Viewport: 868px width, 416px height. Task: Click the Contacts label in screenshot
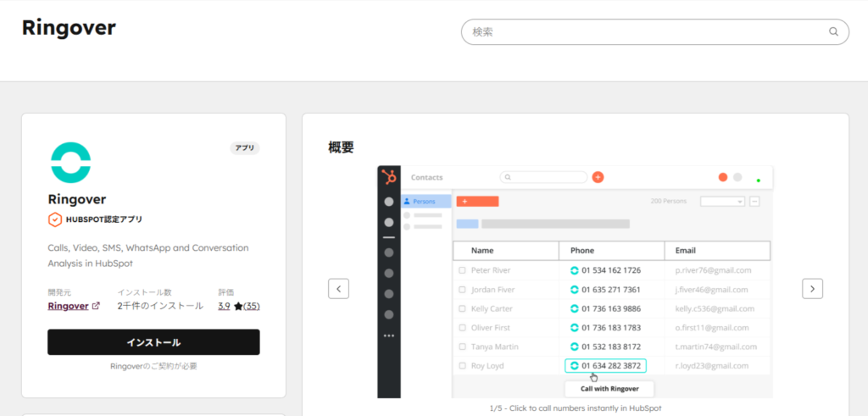click(x=427, y=178)
